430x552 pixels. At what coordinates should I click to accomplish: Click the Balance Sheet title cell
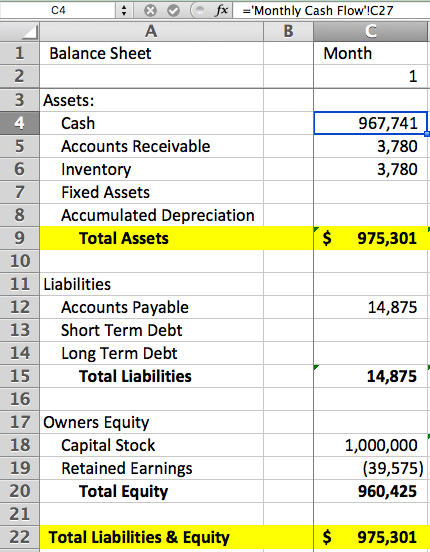click(151, 53)
